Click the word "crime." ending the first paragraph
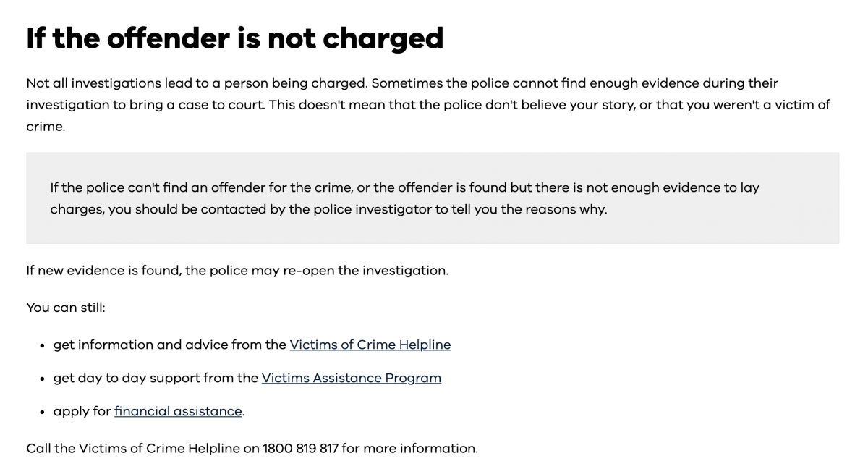 [x=46, y=126]
